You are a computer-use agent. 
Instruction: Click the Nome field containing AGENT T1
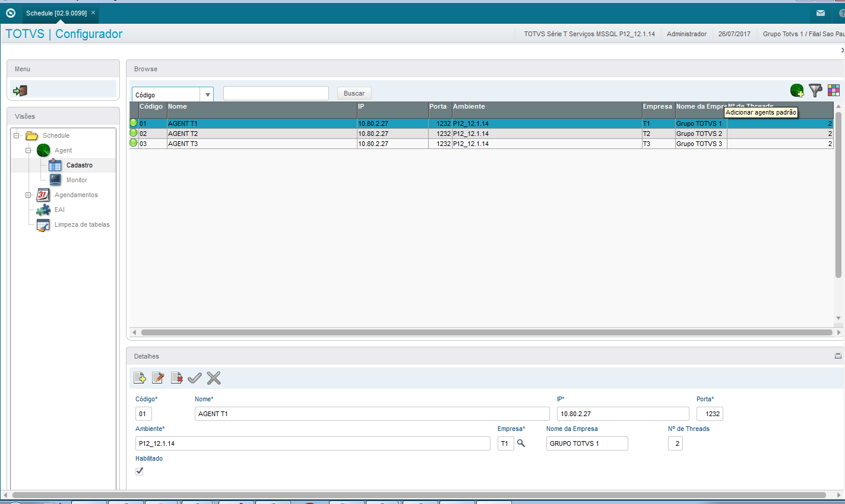pyautogui.click(x=372, y=414)
